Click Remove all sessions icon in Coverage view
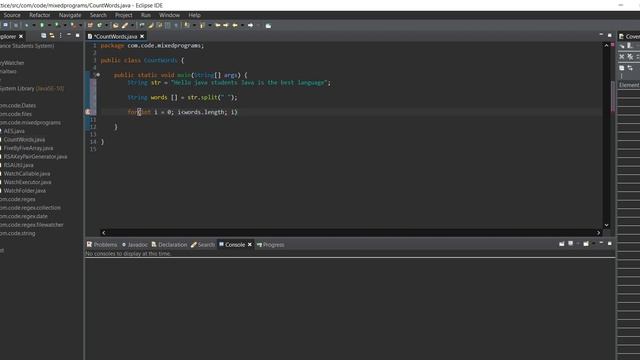The width and height of the screenshot is (640, 360). 630,56
